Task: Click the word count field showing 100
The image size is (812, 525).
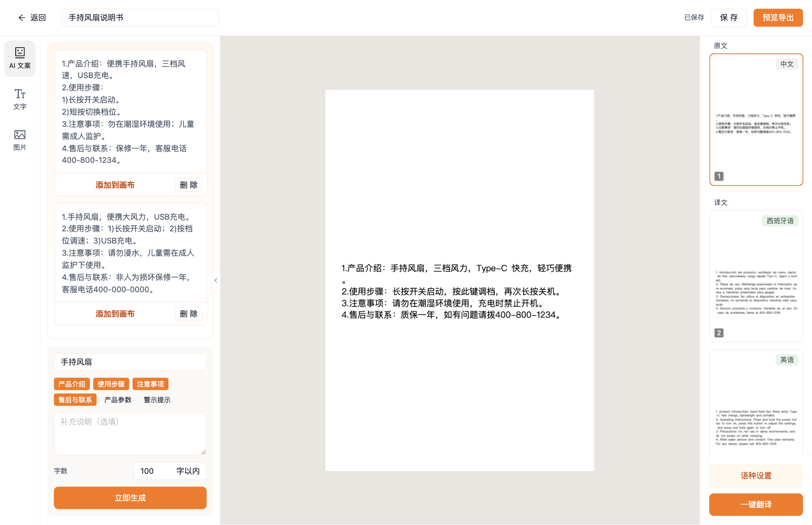Action: pos(170,471)
